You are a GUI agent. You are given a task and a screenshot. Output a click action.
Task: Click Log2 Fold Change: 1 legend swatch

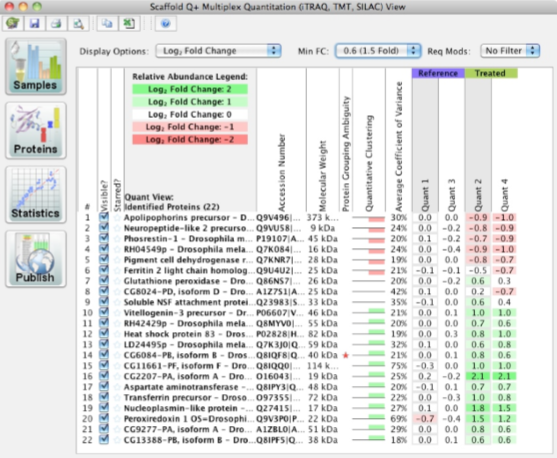click(190, 102)
